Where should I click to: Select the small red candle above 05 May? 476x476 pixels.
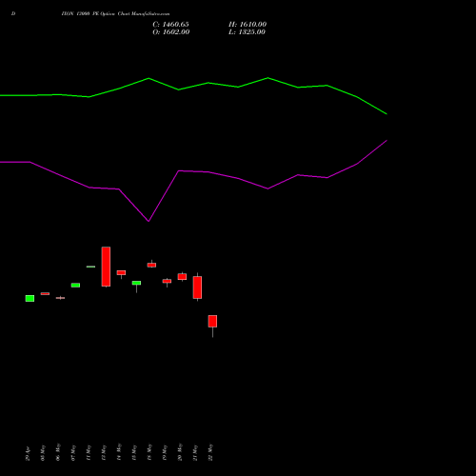click(x=45, y=293)
